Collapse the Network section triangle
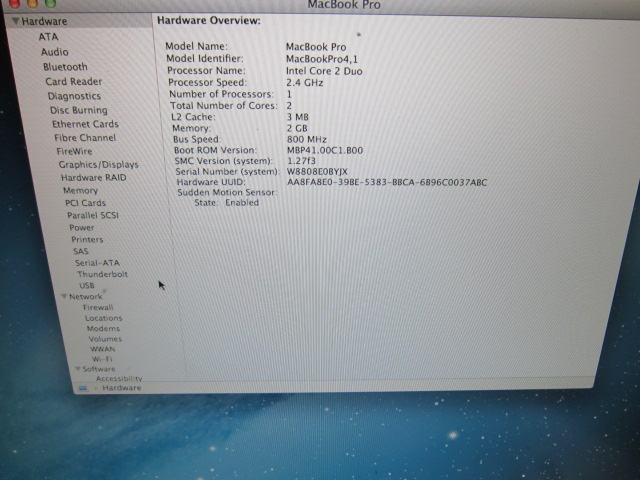 [x=64, y=296]
